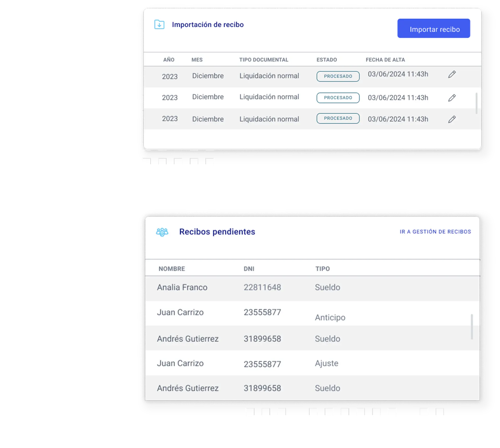The image size is (500, 448).
Task: Select Analia Franco row
Action: click(x=182, y=287)
